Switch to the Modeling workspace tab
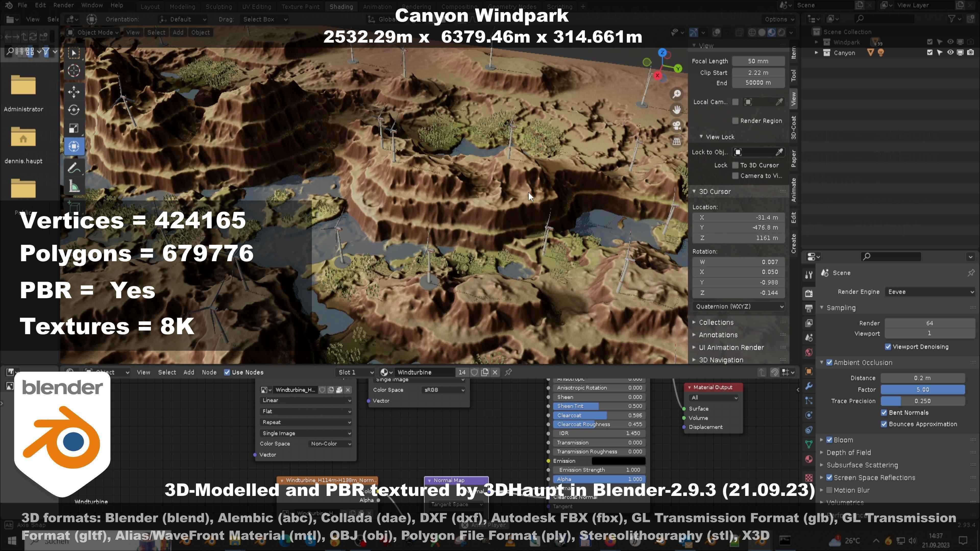980x551 pixels. (182, 7)
